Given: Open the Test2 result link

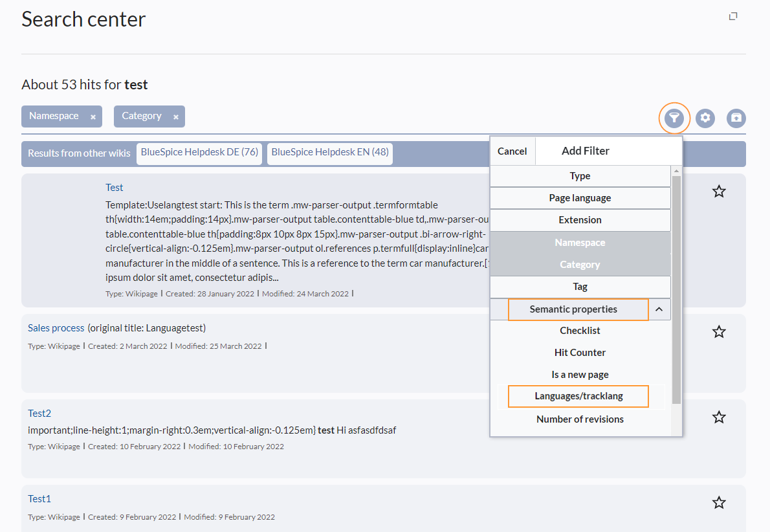Looking at the screenshot, I should coord(39,414).
